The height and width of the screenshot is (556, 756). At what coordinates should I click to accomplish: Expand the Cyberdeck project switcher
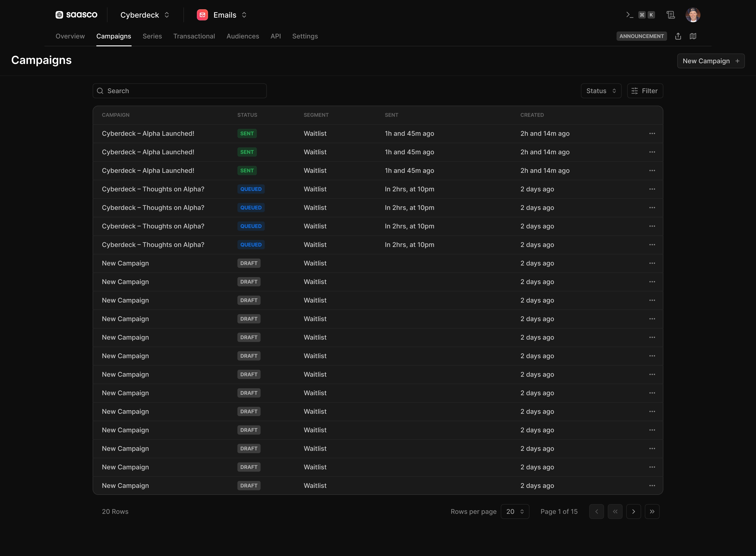click(145, 15)
